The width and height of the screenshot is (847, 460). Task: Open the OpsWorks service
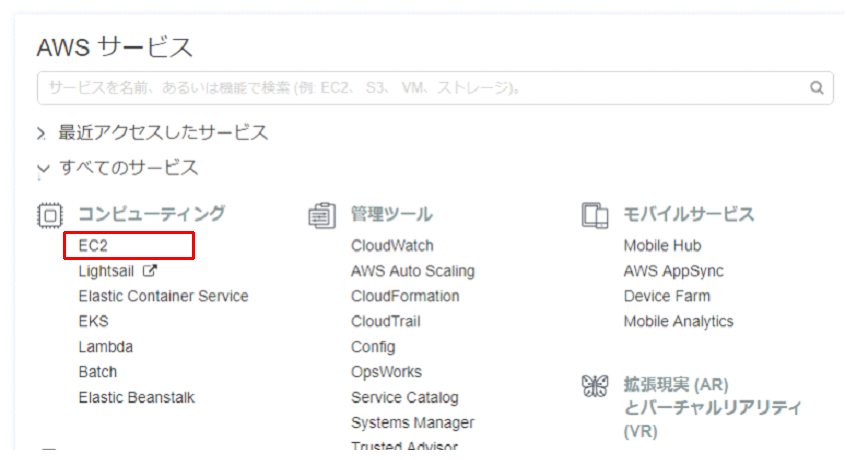386,372
